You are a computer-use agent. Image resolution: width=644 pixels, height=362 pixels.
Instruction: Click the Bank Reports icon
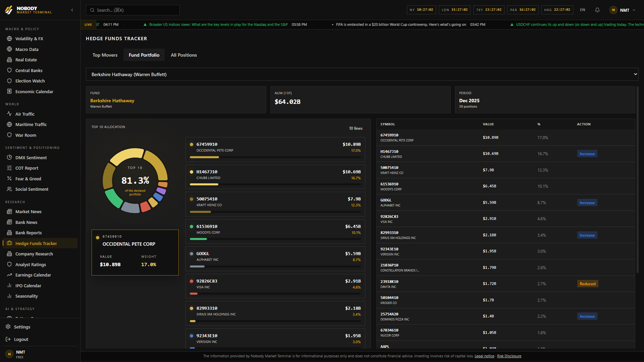(9, 233)
